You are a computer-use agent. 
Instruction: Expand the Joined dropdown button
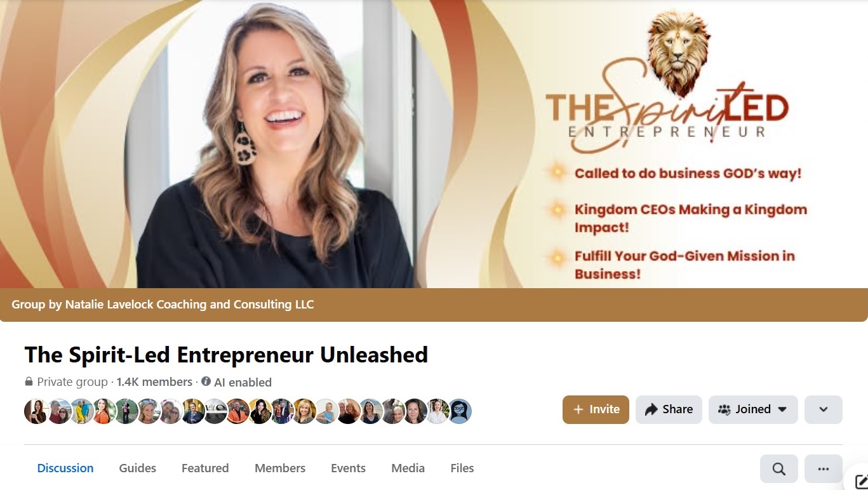[753, 409]
